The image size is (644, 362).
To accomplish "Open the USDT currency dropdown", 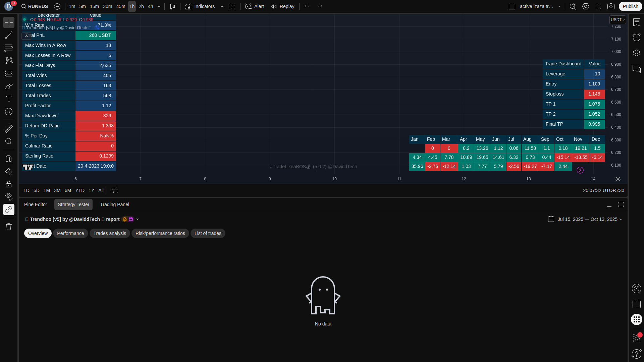I will pyautogui.click(x=618, y=20).
